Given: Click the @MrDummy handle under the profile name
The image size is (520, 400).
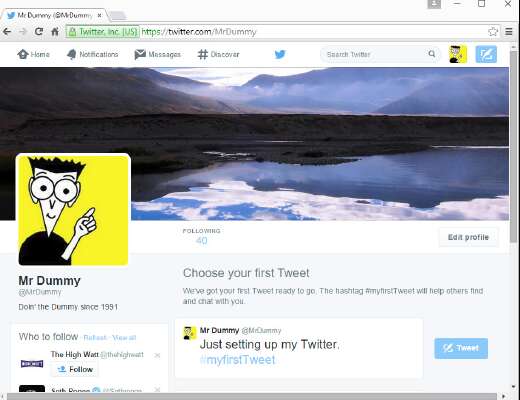Looking at the screenshot, I should click(x=40, y=292).
